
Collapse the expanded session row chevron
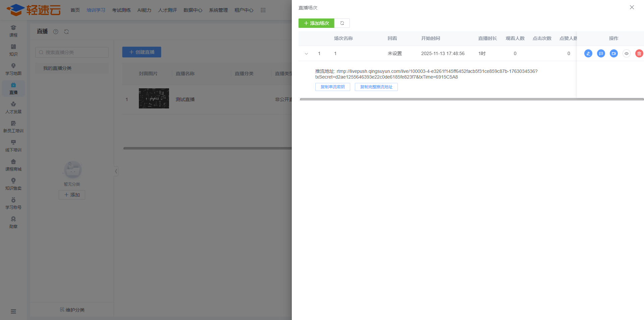(306, 54)
